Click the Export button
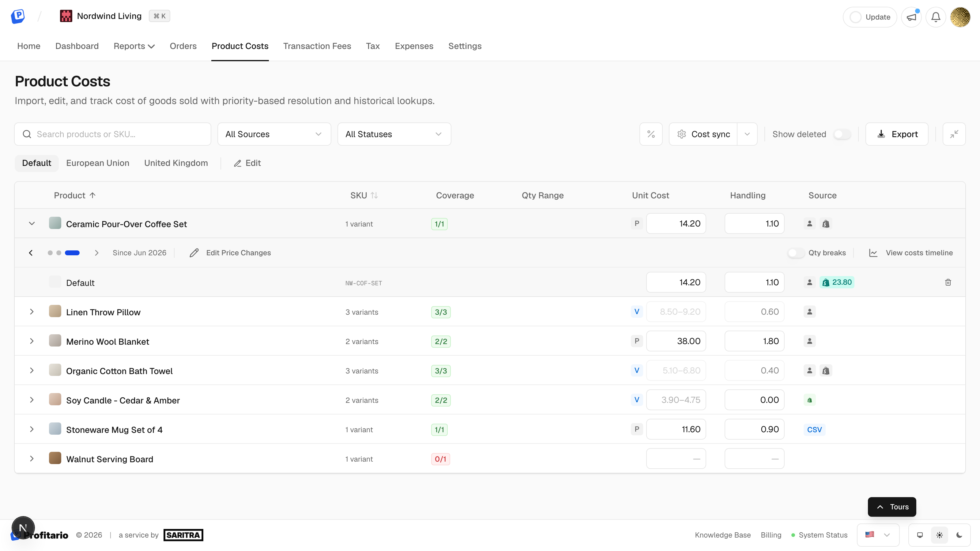The image size is (980, 551). click(x=897, y=134)
